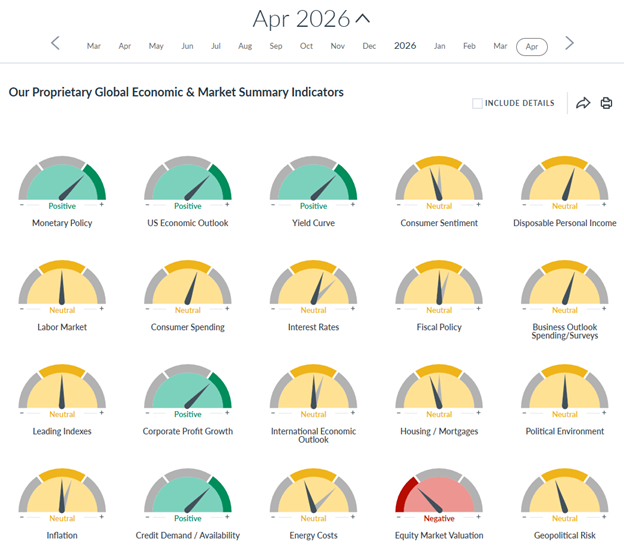
Task: Advance timeline with right arrow
Action: (x=570, y=43)
